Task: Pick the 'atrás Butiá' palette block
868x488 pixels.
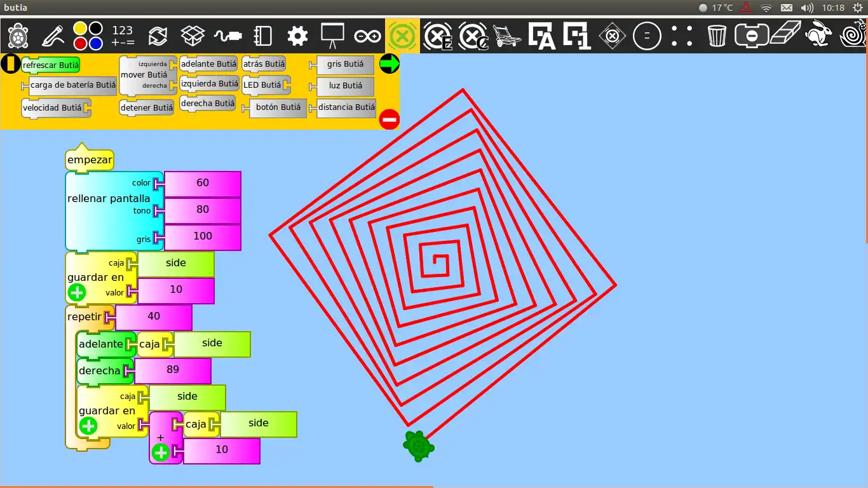Action: point(264,64)
